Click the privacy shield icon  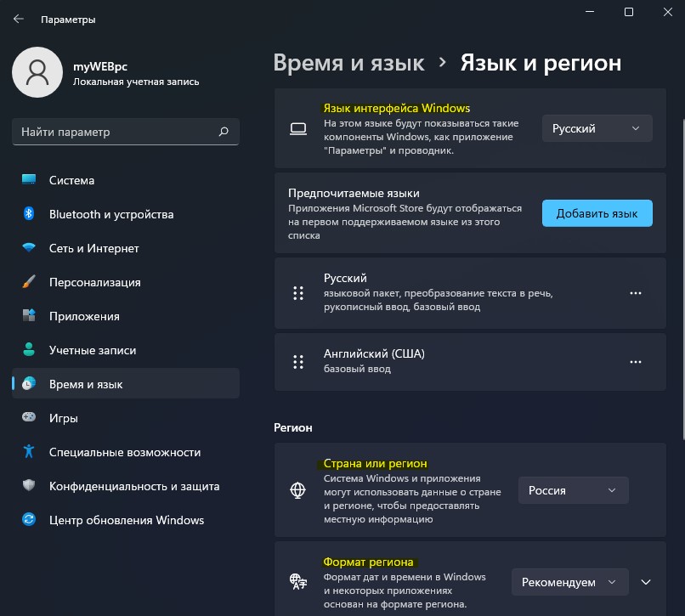click(x=29, y=485)
